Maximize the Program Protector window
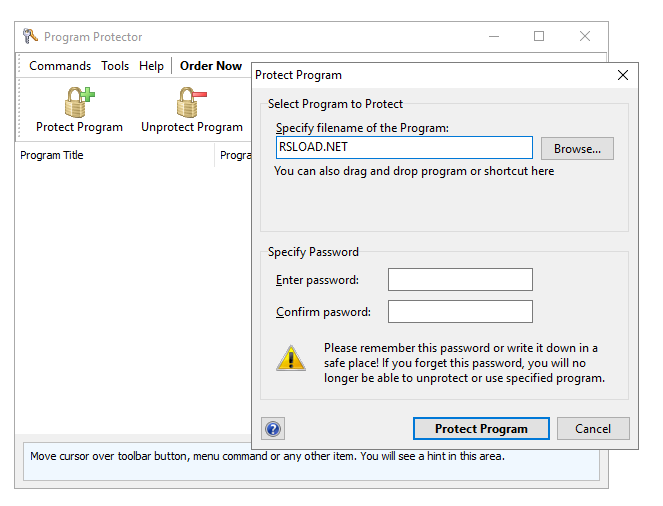Image resolution: width=663 pixels, height=506 pixels. point(539,37)
